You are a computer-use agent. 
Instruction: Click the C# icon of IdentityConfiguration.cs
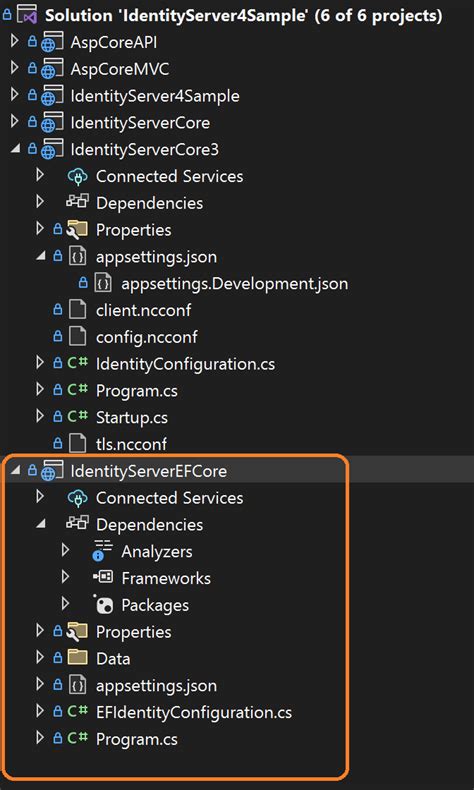78,363
